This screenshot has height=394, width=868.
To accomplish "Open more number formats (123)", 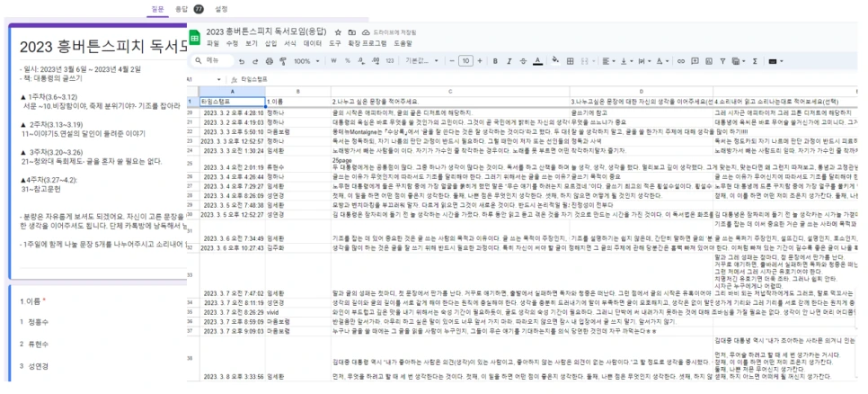I will (390, 61).
